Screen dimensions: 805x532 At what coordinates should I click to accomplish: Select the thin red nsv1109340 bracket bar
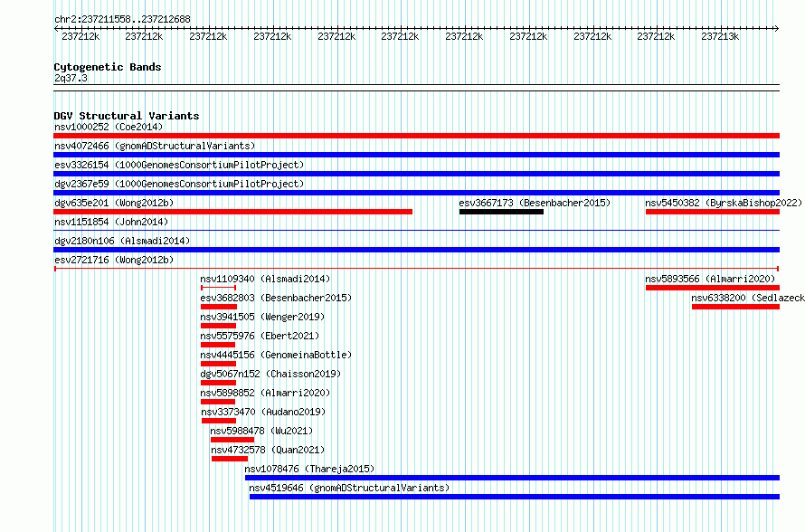(x=219, y=288)
